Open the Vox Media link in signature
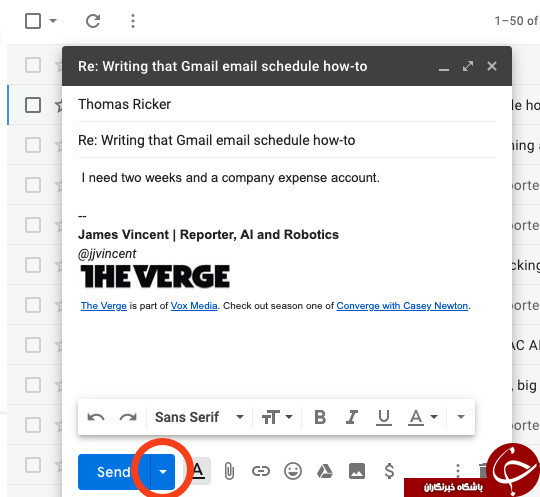This screenshot has width=540, height=497. pyautogui.click(x=194, y=306)
